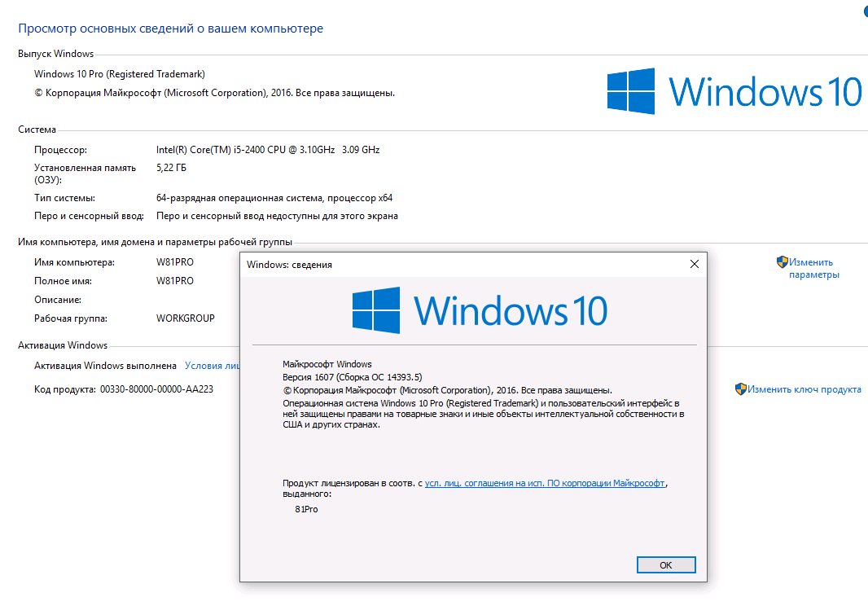The height and width of the screenshot is (606, 868).
Task: Click the WORKGROUP workgroup value
Action: coord(186,318)
